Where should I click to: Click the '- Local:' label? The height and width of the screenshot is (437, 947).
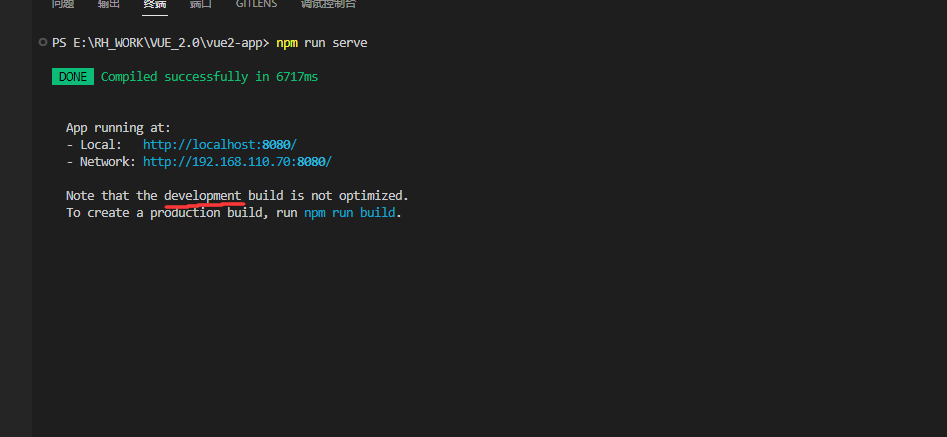94,145
